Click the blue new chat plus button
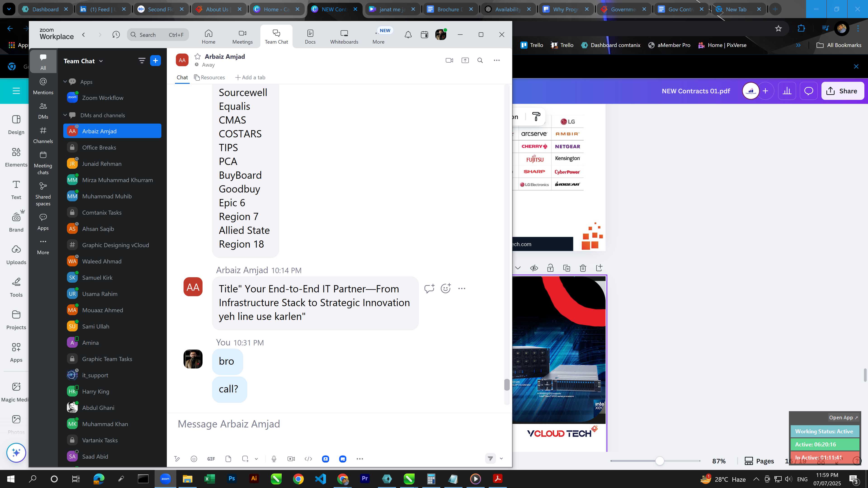This screenshot has width=868, height=488. [155, 61]
